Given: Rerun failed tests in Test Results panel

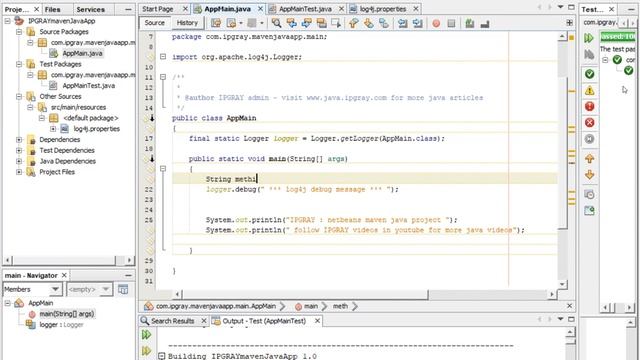Looking at the screenshot, I should pyautogui.click(x=589, y=54).
